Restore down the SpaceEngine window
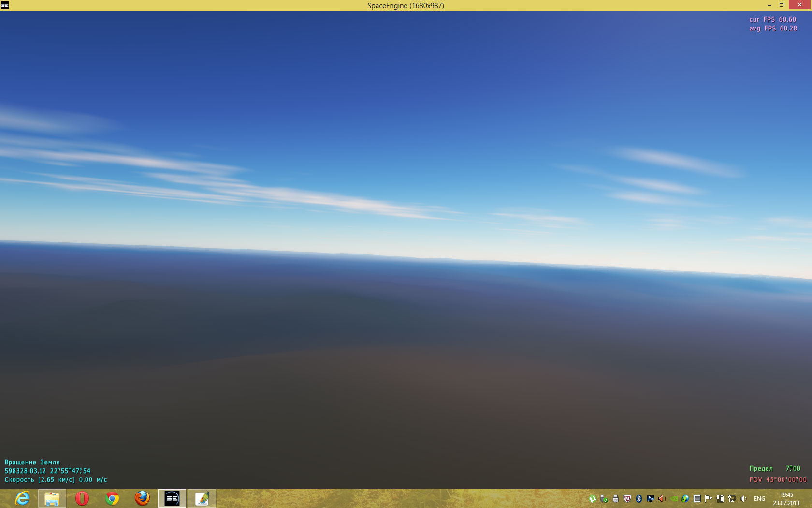The image size is (812, 508). pos(782,5)
